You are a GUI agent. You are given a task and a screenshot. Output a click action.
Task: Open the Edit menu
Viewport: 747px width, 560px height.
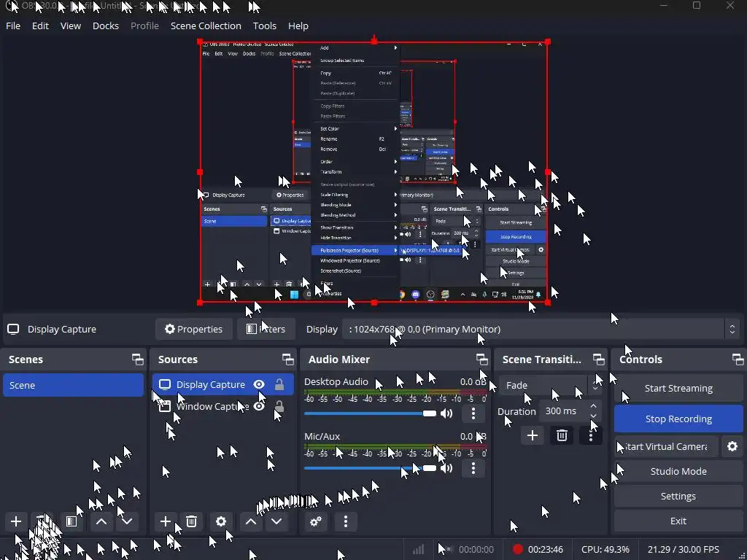pos(40,26)
